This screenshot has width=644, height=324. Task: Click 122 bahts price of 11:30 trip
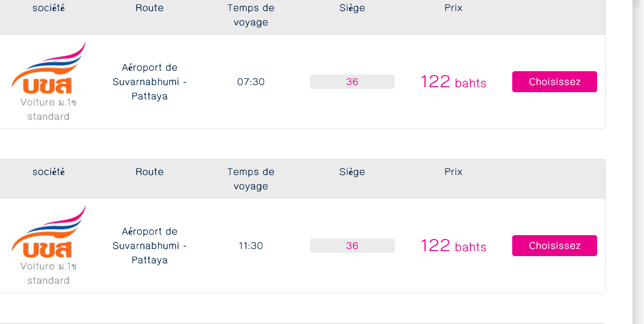[x=453, y=246]
